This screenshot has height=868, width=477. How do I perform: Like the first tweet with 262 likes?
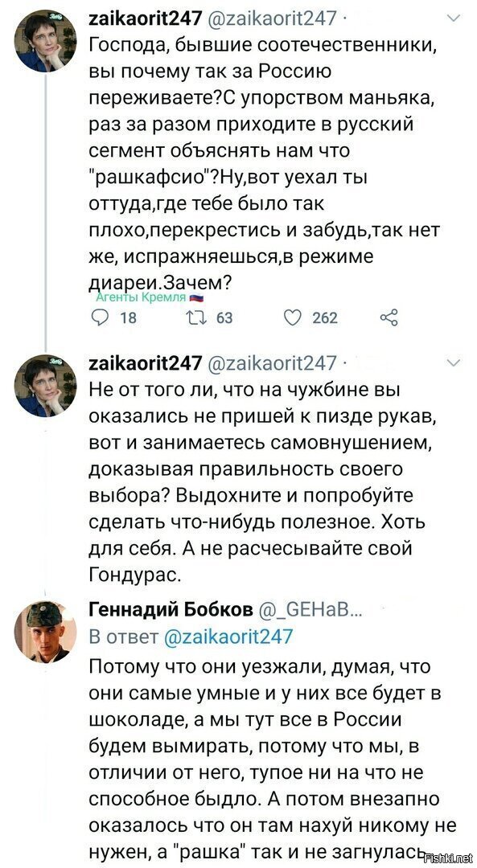pos(293,317)
